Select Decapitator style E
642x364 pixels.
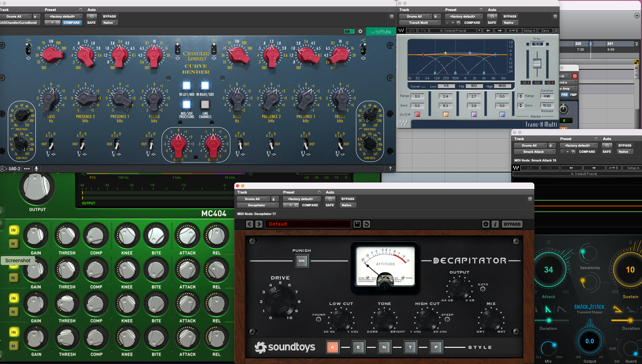coord(358,347)
